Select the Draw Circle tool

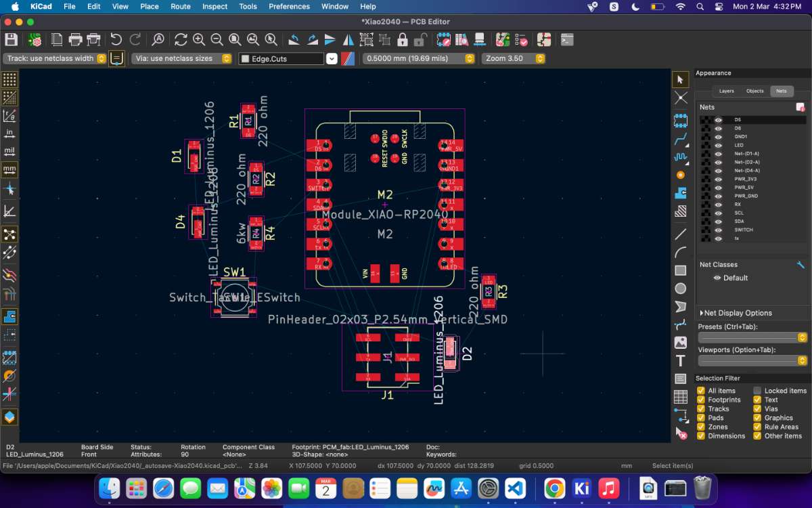pyautogui.click(x=681, y=289)
